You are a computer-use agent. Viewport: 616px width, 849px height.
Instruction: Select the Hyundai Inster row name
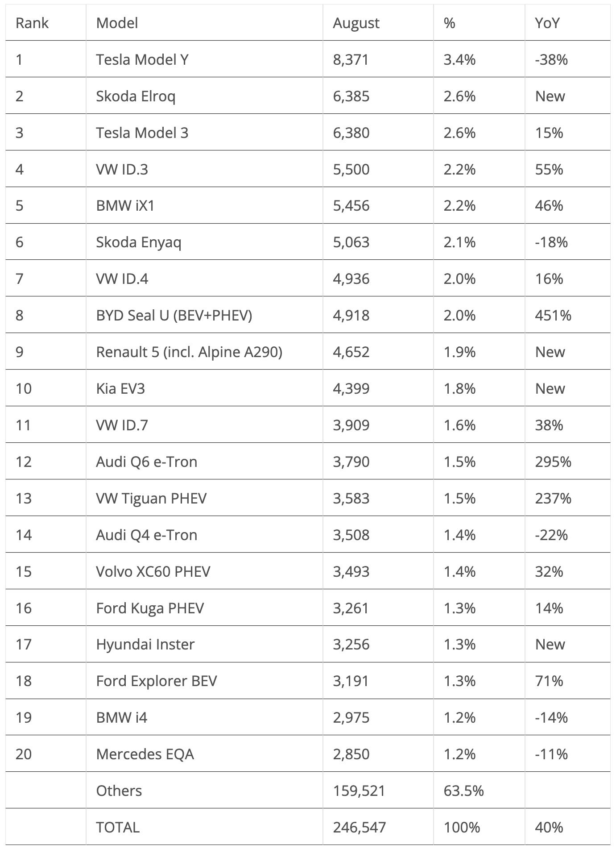145,645
